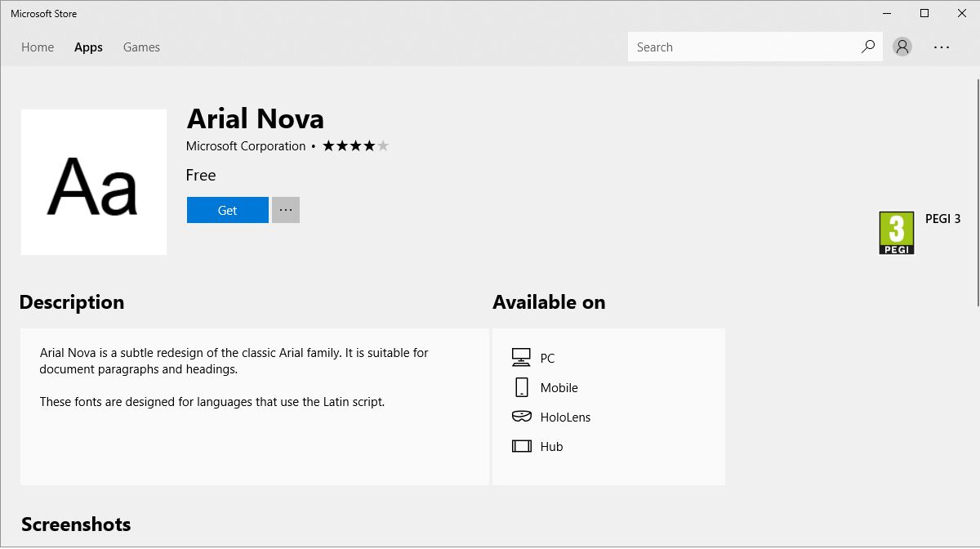This screenshot has width=980, height=549.
Task: Select the Mobile label under Available on
Action: [559, 387]
